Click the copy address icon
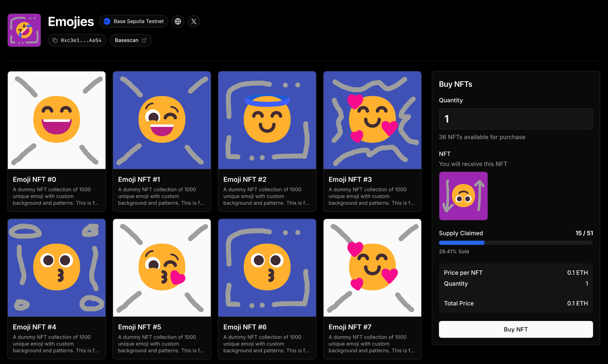 (55, 40)
